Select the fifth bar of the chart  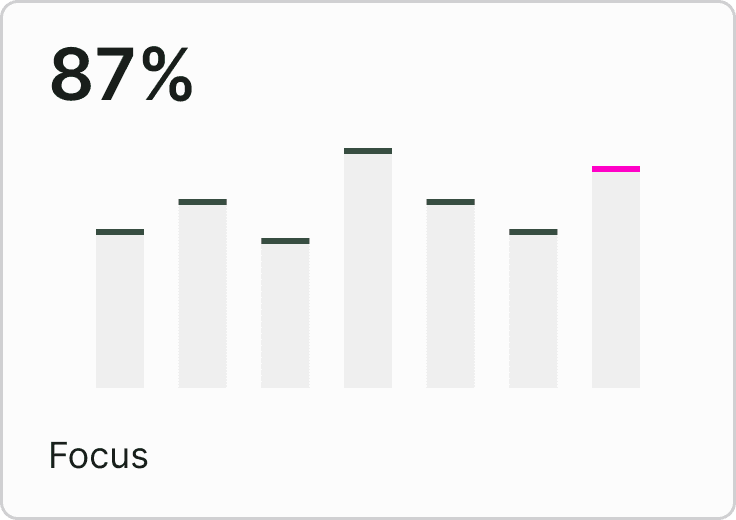click(451, 293)
